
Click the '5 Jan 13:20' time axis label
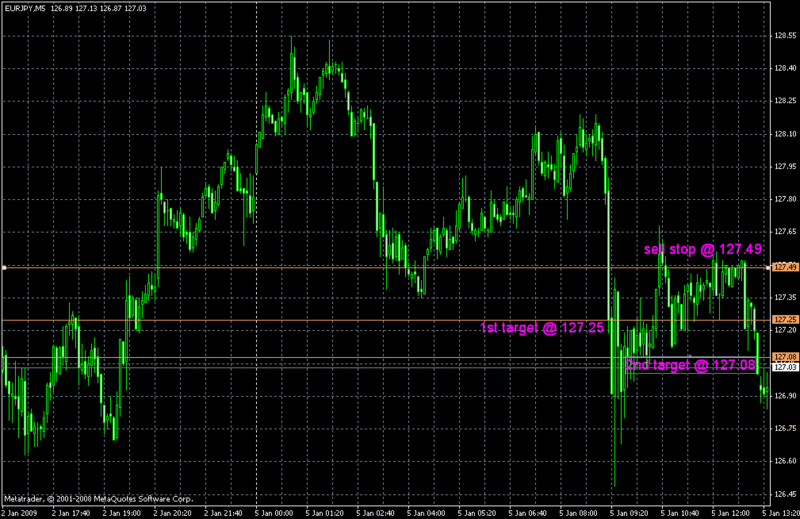(x=781, y=513)
